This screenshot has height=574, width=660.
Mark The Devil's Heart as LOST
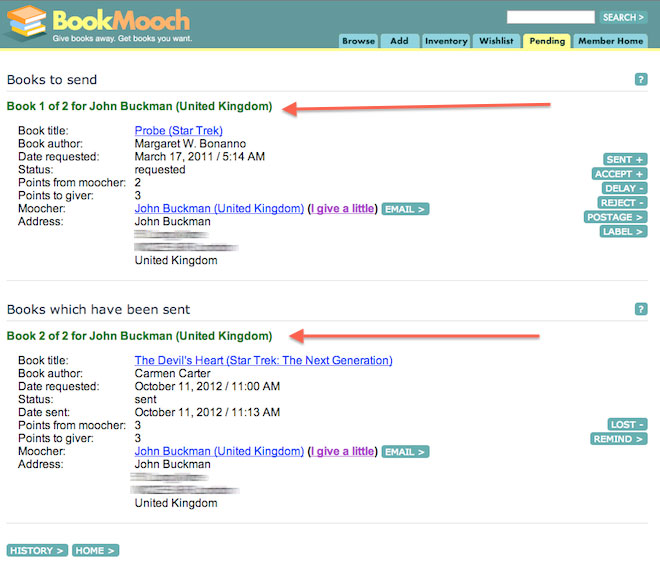coord(627,424)
